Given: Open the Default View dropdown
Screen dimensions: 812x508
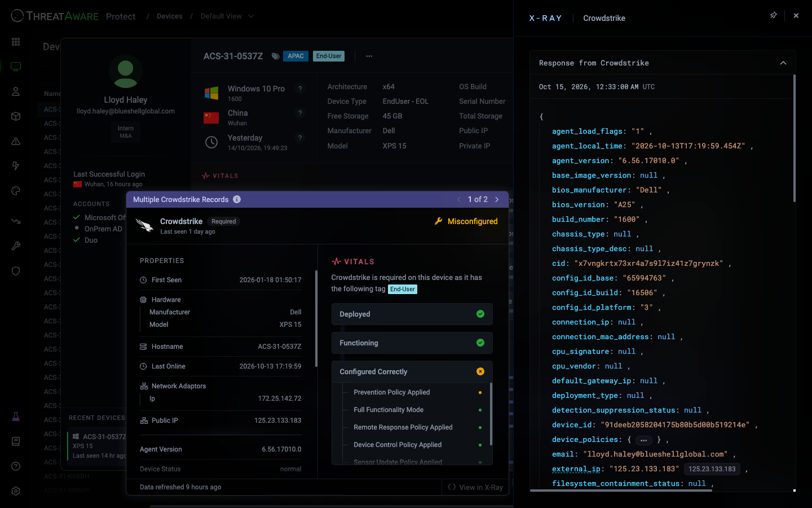Looking at the screenshot, I should point(227,16).
